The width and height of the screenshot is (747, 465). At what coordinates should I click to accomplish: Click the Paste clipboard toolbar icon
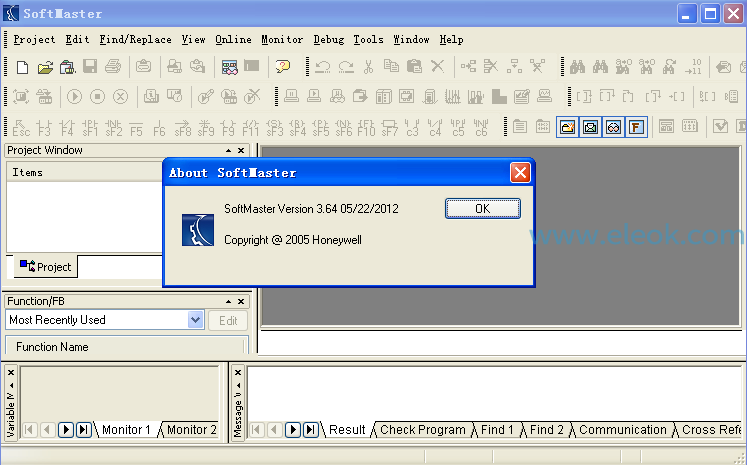414,66
